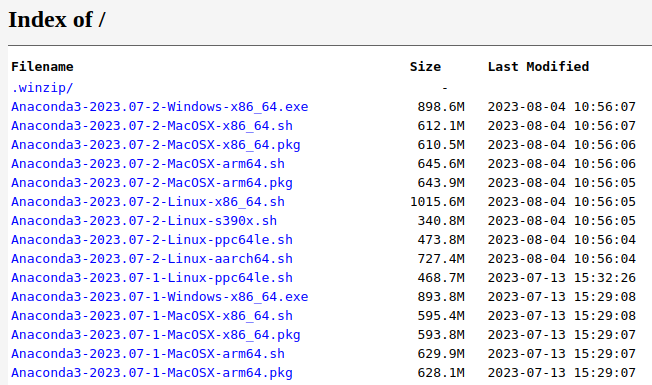652x385 pixels.
Task: Select the timestamp of 2023.07-2-Linux-s390x.sh row
Action: click(x=562, y=221)
